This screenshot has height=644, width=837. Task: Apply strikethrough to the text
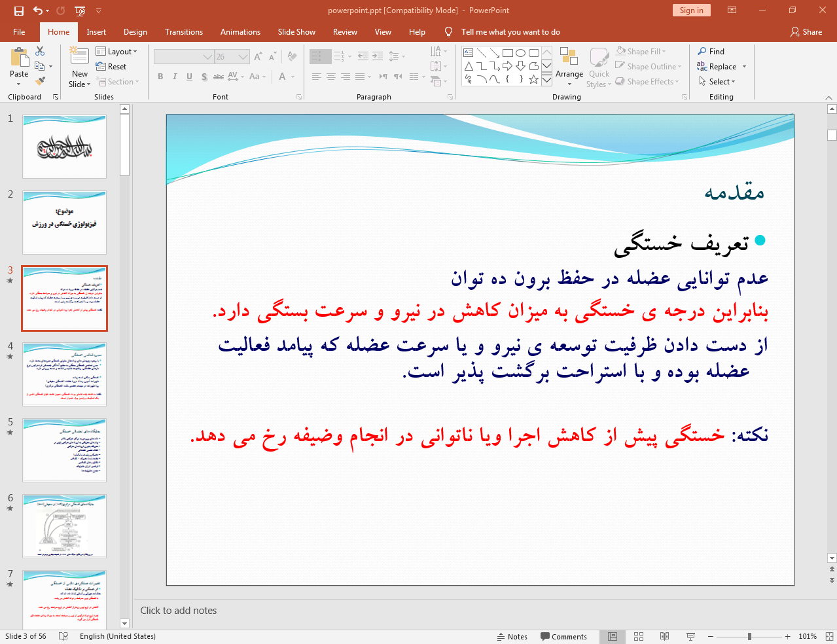pyautogui.click(x=218, y=77)
